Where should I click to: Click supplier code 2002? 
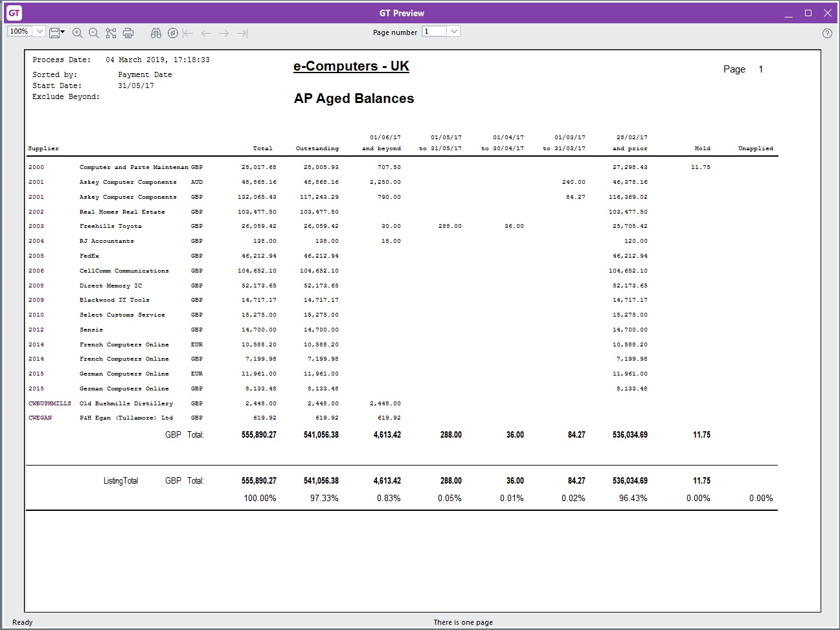(36, 212)
